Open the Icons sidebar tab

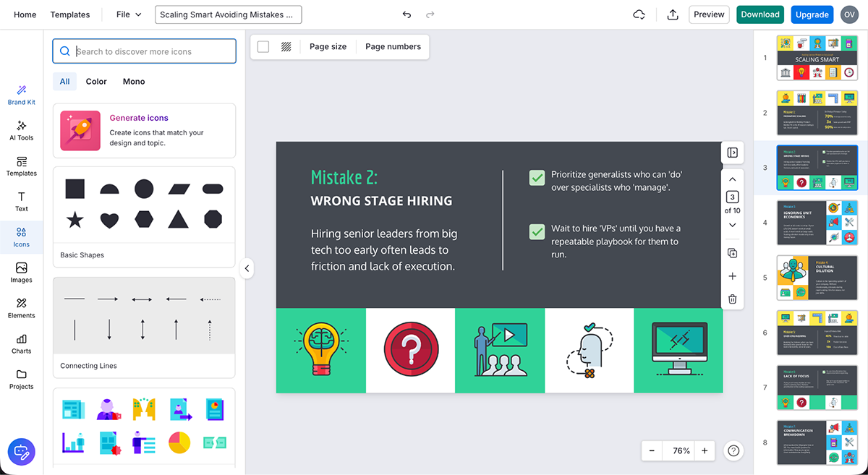tap(22, 237)
